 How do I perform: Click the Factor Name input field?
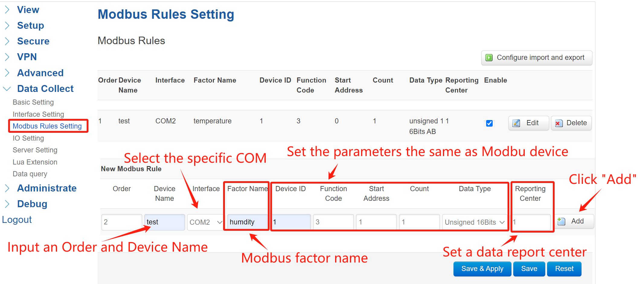click(247, 222)
